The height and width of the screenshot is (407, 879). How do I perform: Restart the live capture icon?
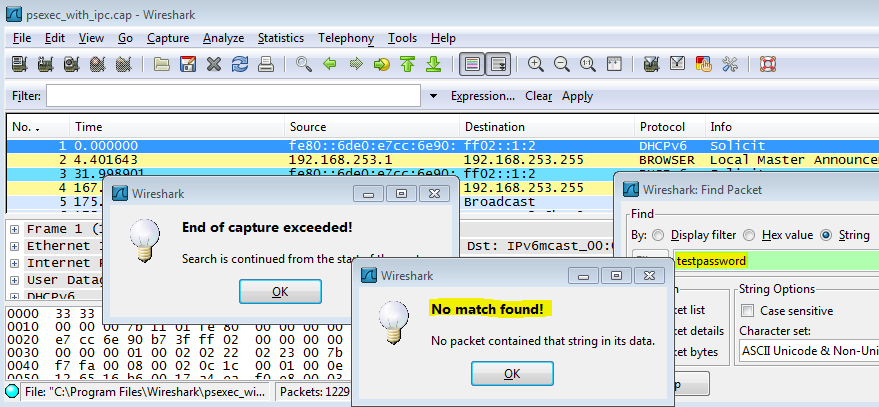[x=123, y=64]
